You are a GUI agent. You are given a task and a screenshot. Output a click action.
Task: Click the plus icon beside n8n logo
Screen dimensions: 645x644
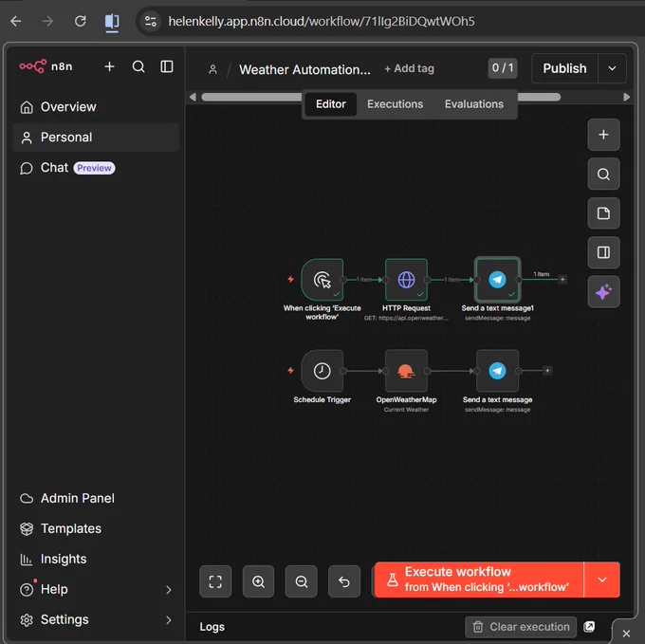[x=109, y=66]
